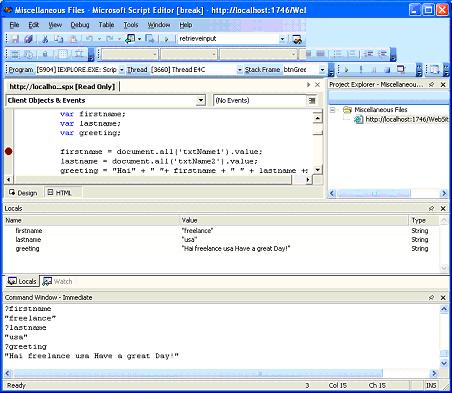Viewport: 452px width, 393px height.
Task: Open the Client Objects & Events dropdown
Action: 201,100
